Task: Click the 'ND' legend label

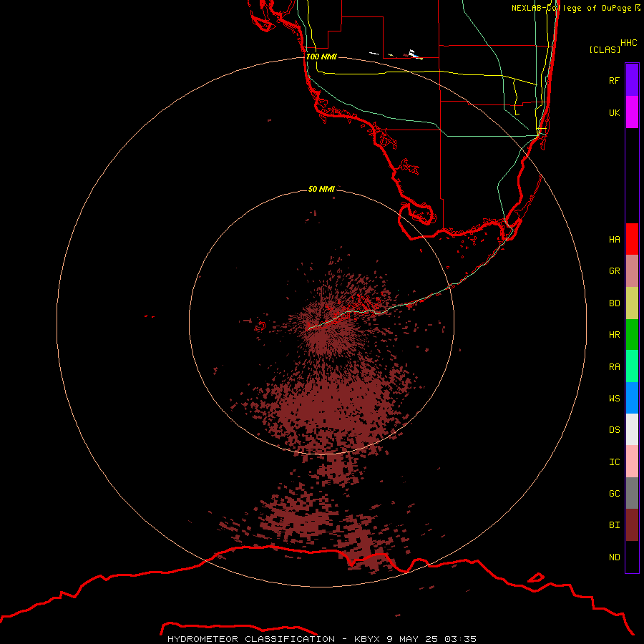Action: click(x=615, y=557)
